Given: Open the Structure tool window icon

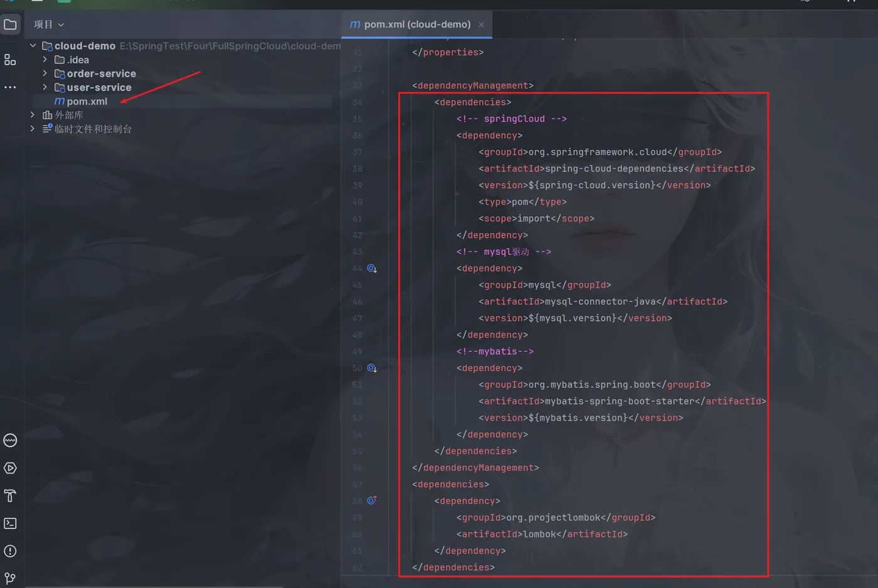Looking at the screenshot, I should coord(10,60).
